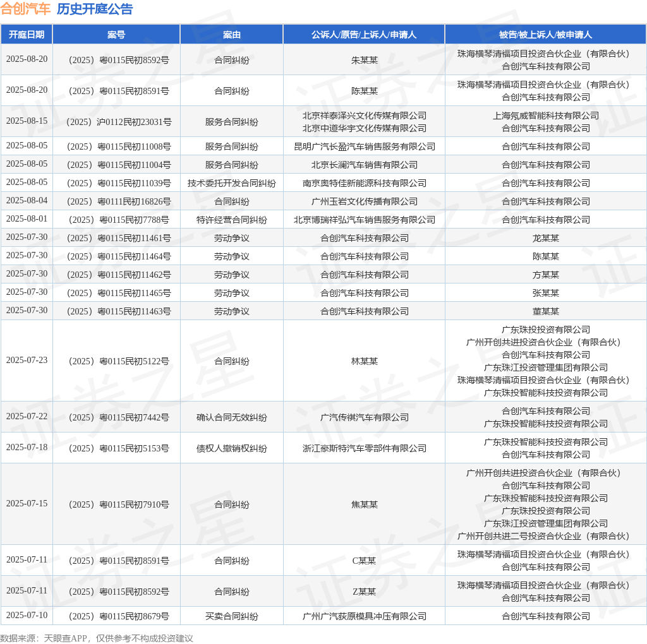Click case number 粤0115民初11464号
647x644 pixels.
[119, 256]
